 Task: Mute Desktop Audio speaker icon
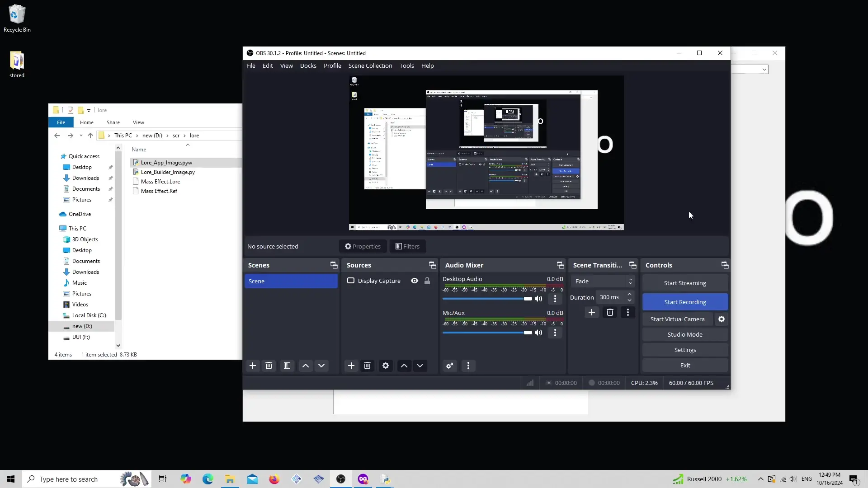538,299
